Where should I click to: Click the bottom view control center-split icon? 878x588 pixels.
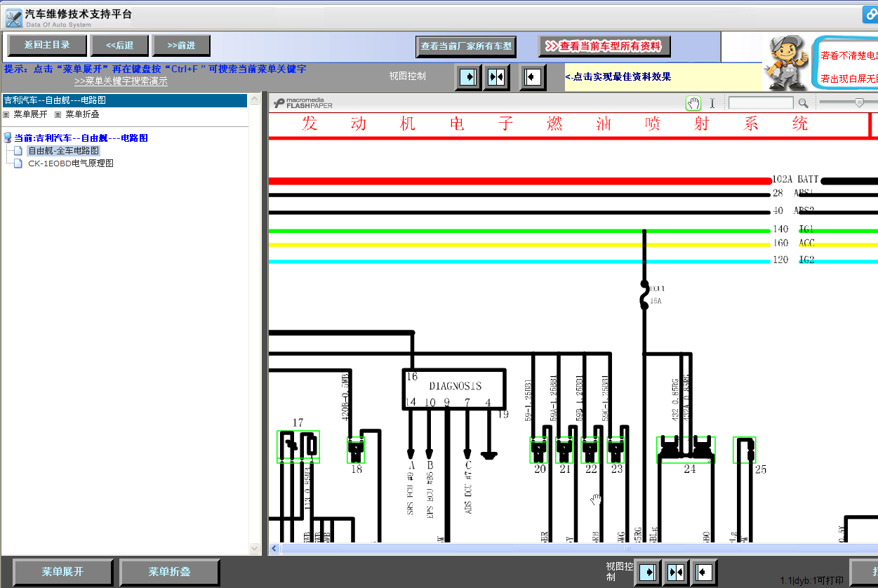(677, 573)
